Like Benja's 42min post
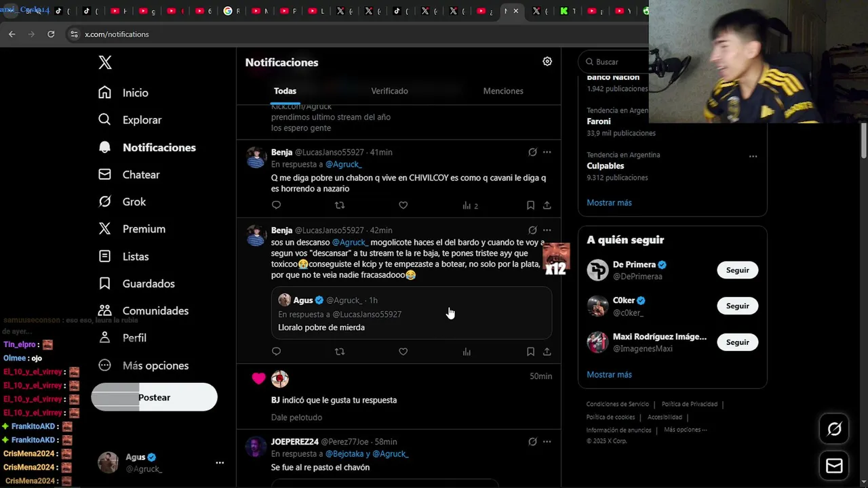The width and height of the screenshot is (868, 488). pos(403,352)
